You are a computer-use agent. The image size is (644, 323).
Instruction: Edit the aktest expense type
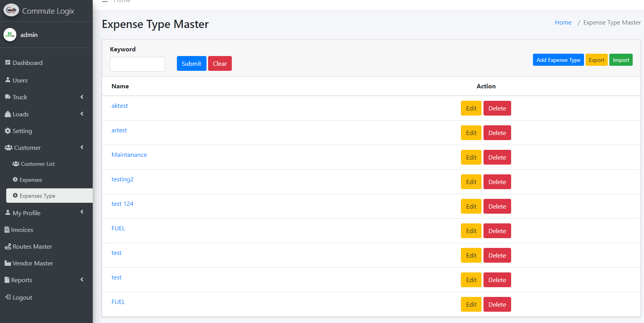pyautogui.click(x=471, y=108)
